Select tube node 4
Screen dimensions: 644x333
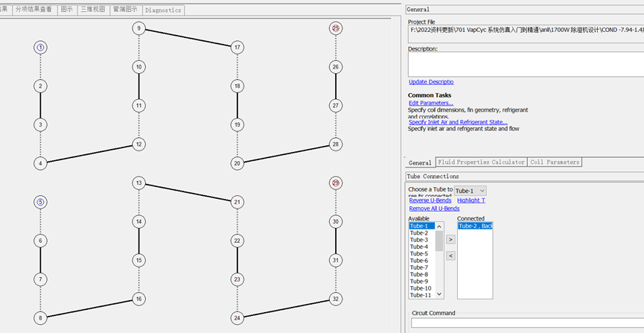[40, 163]
